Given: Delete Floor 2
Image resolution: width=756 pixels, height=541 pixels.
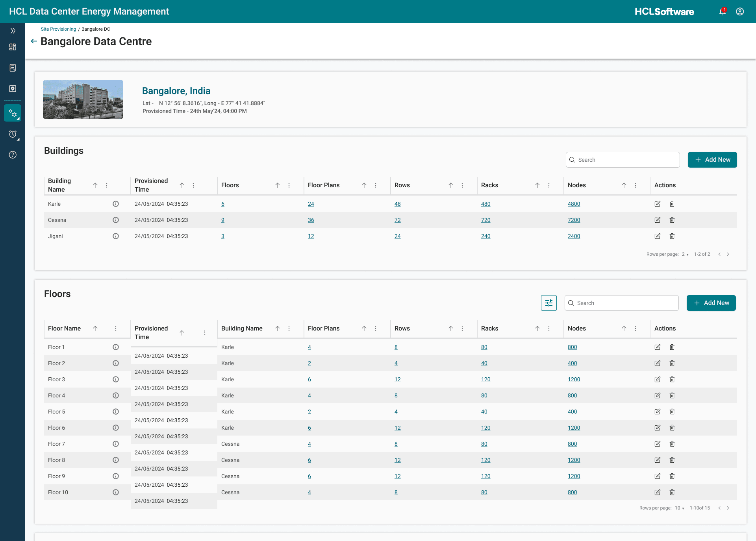Looking at the screenshot, I should pyautogui.click(x=672, y=363).
